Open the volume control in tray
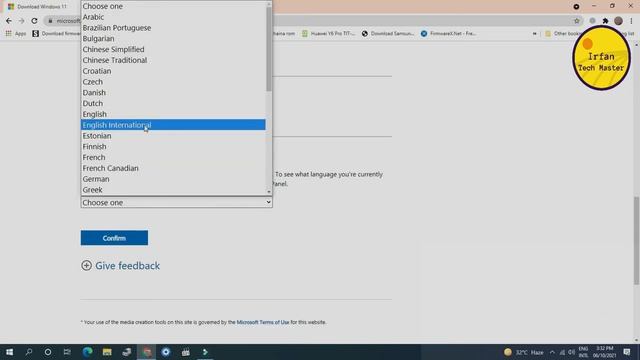This screenshot has height=360, width=640. [571, 352]
